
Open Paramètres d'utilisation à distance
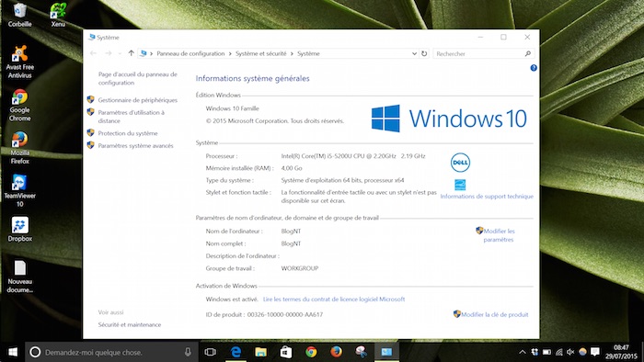pos(131,117)
